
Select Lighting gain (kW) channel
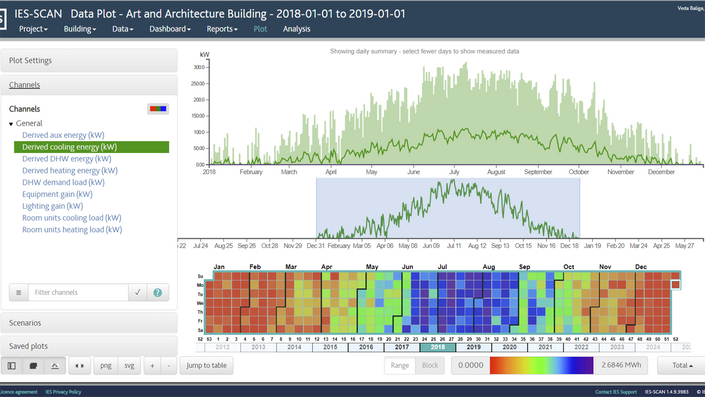point(53,206)
